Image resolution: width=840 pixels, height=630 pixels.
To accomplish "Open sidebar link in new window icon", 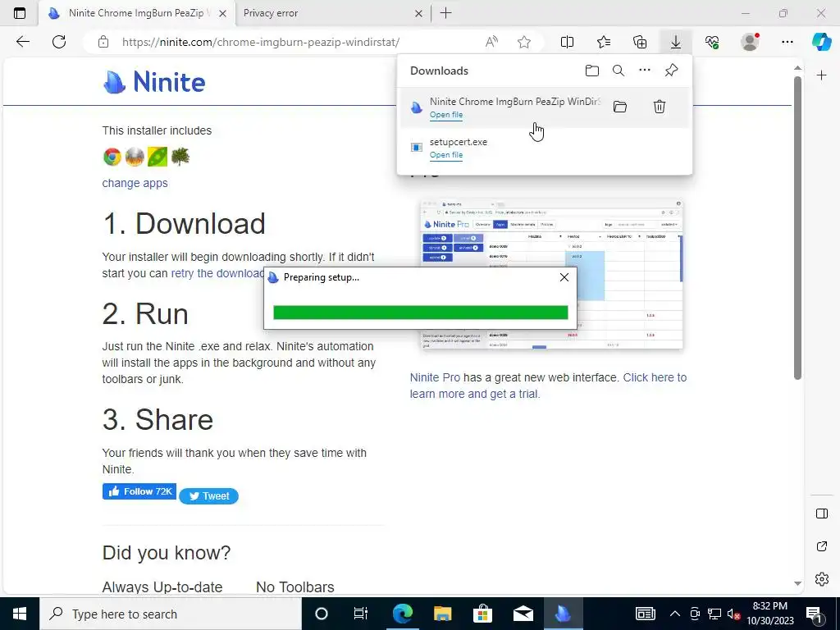I will (821, 546).
